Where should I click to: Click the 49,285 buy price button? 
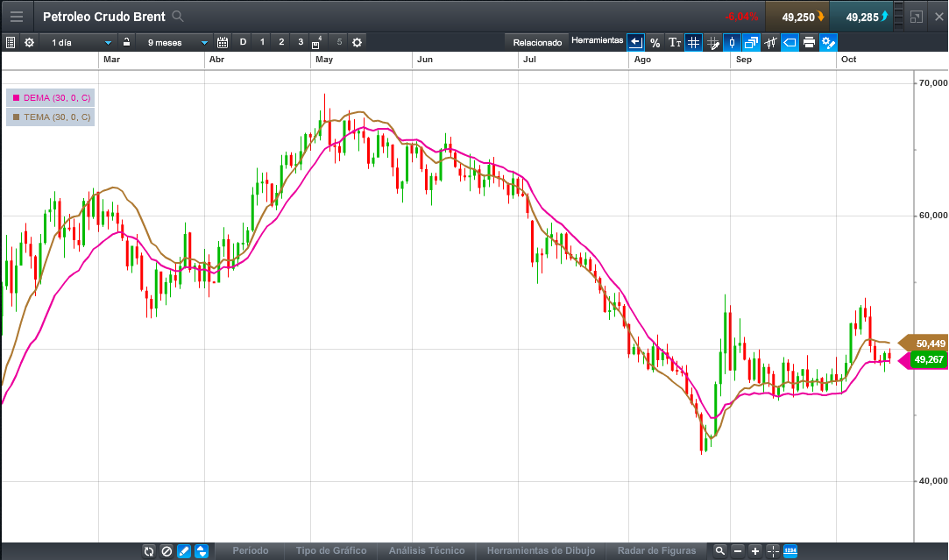click(861, 17)
